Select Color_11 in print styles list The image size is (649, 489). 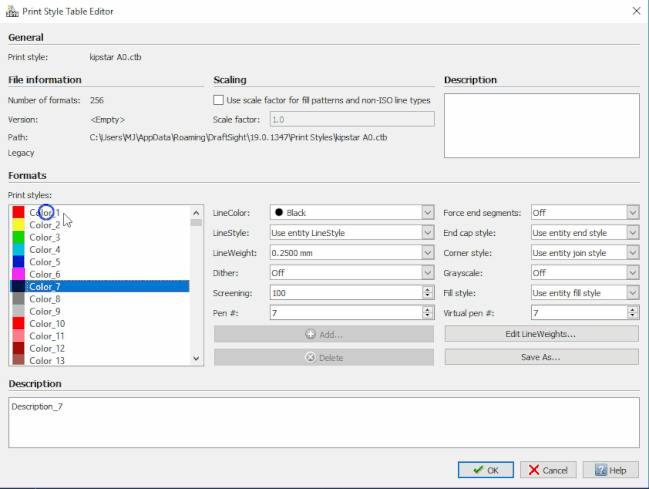click(100, 336)
